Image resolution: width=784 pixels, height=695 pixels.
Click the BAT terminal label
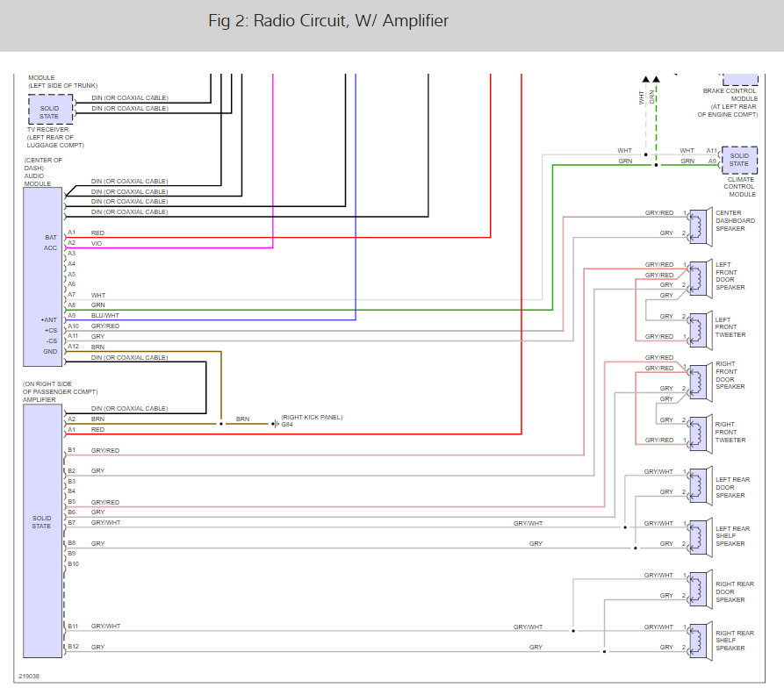[x=51, y=237]
